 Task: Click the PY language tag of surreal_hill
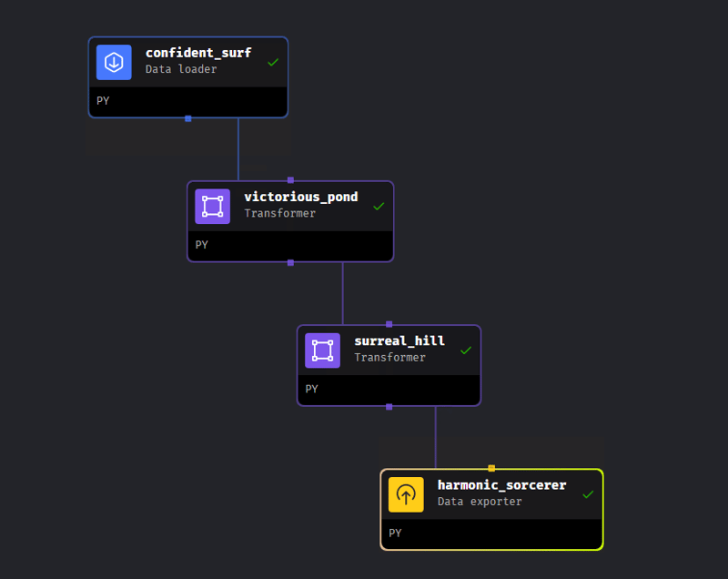pos(312,389)
